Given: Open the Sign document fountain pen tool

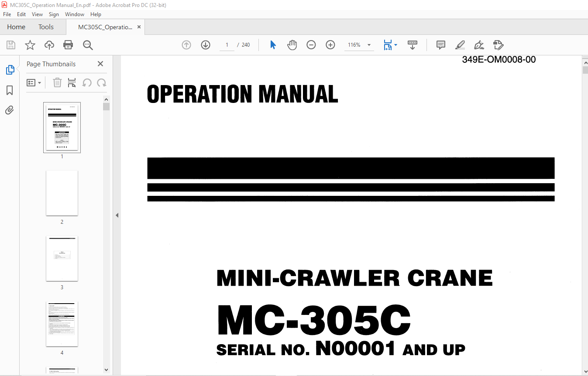Looking at the screenshot, I should 479,45.
